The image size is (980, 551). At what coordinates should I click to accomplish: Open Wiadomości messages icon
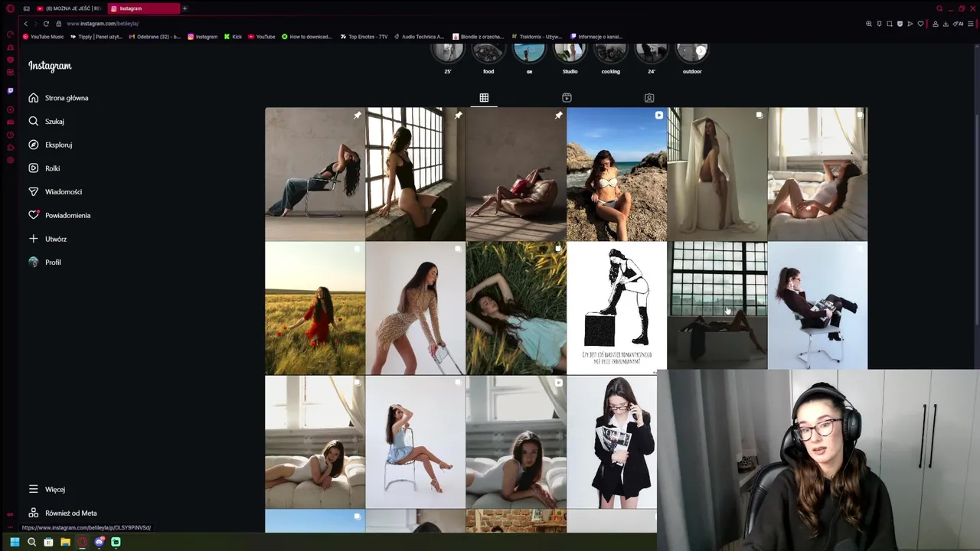point(34,191)
